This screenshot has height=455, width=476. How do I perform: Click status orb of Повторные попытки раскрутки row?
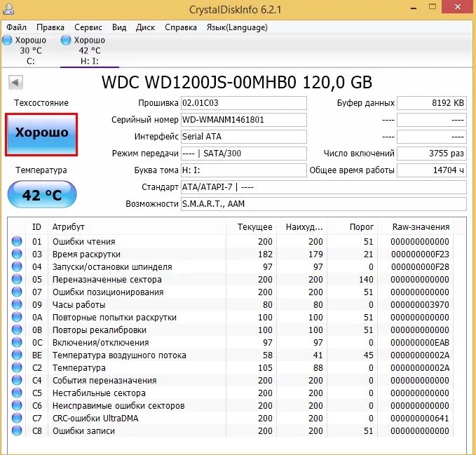pos(17,317)
